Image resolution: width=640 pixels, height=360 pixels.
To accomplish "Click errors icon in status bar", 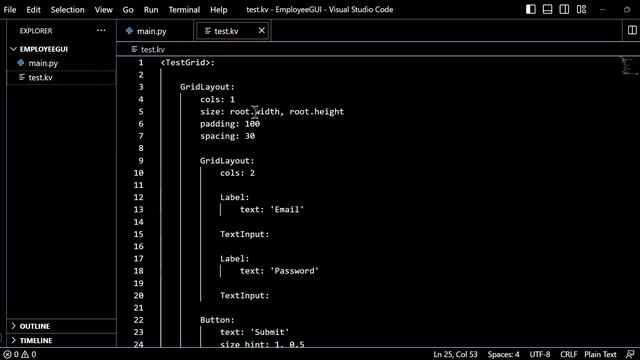I will point(7,354).
